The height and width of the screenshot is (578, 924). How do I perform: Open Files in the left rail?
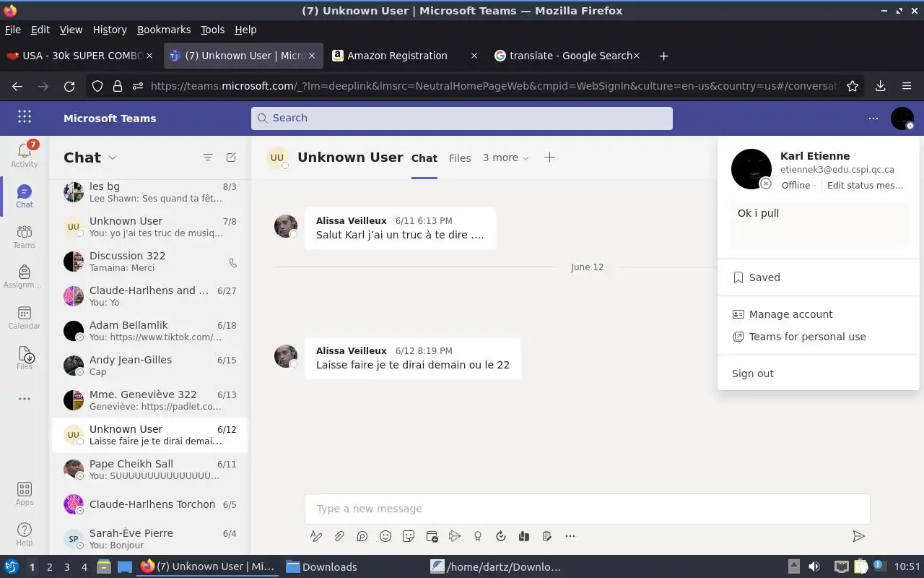tap(25, 358)
